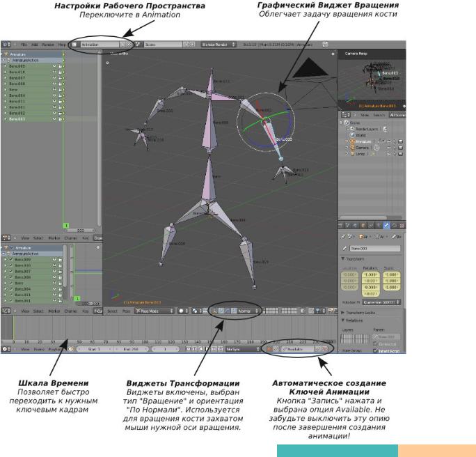Click the Available keying set field
Image resolution: width=476 pixels, height=457 pixels.
pyautogui.click(x=298, y=349)
